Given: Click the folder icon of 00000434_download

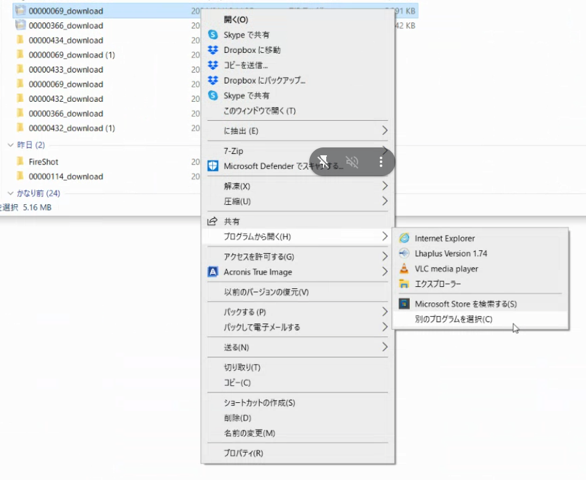Looking at the screenshot, I should coord(20,40).
